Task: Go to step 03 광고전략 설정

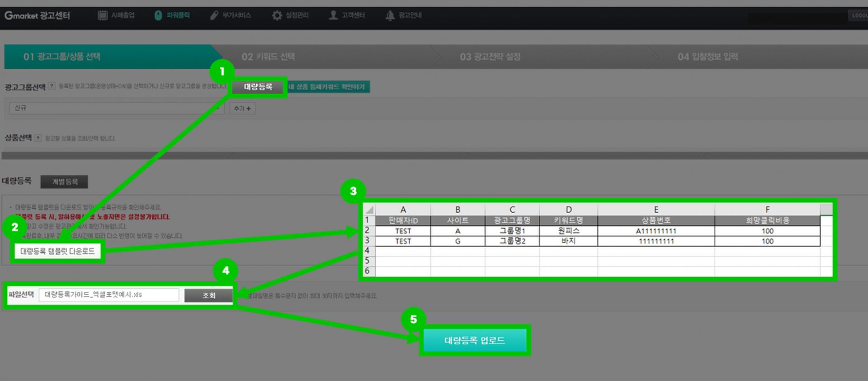Action: pos(490,57)
